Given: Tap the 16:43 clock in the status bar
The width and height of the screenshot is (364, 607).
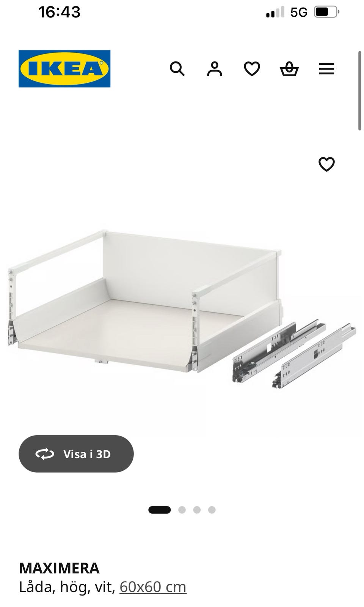Looking at the screenshot, I should tap(60, 12).
